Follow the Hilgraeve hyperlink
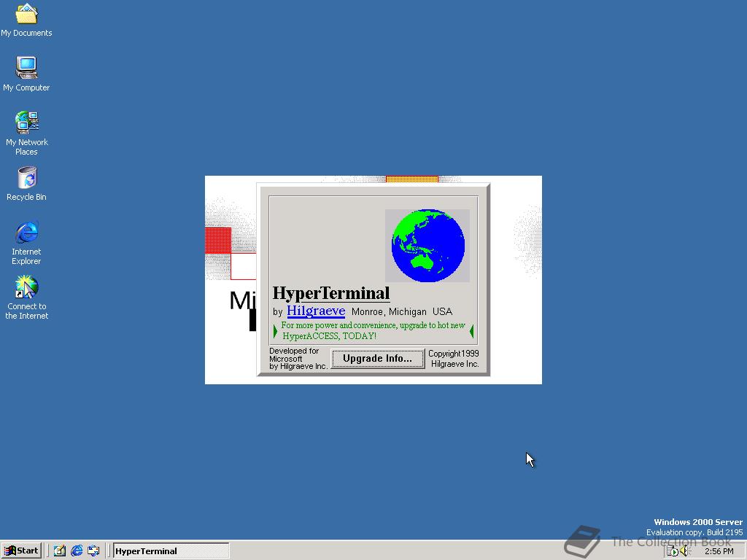This screenshot has width=747, height=560. point(316,311)
